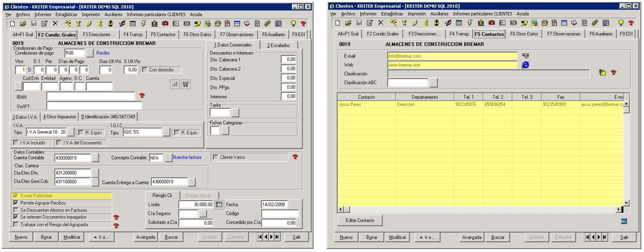Click contacts table horizontal scrollbar
644x252 pixels.
pyautogui.click(x=480, y=210)
